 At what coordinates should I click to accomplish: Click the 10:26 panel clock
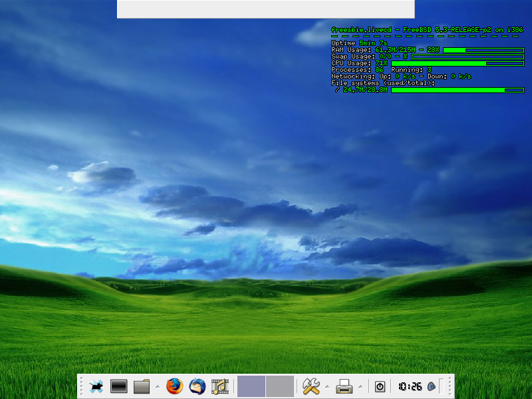pos(410,386)
